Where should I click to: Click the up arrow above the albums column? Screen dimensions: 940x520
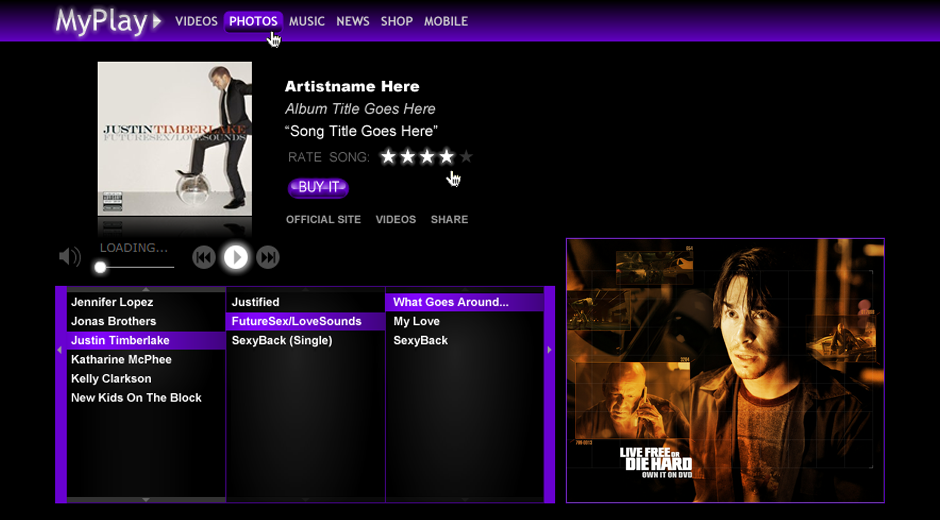pos(306,289)
